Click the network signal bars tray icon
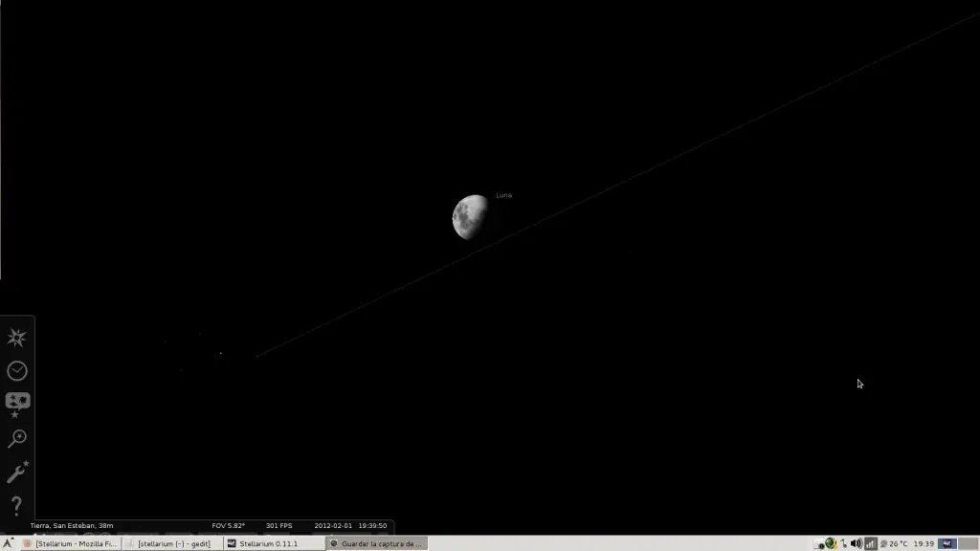The height and width of the screenshot is (551, 980). coord(870,543)
